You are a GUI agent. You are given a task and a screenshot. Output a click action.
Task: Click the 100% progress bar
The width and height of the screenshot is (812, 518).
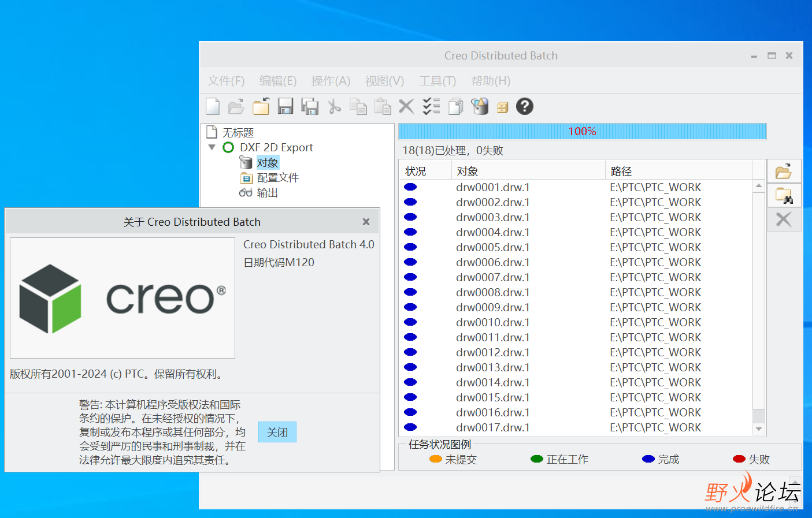[583, 131]
